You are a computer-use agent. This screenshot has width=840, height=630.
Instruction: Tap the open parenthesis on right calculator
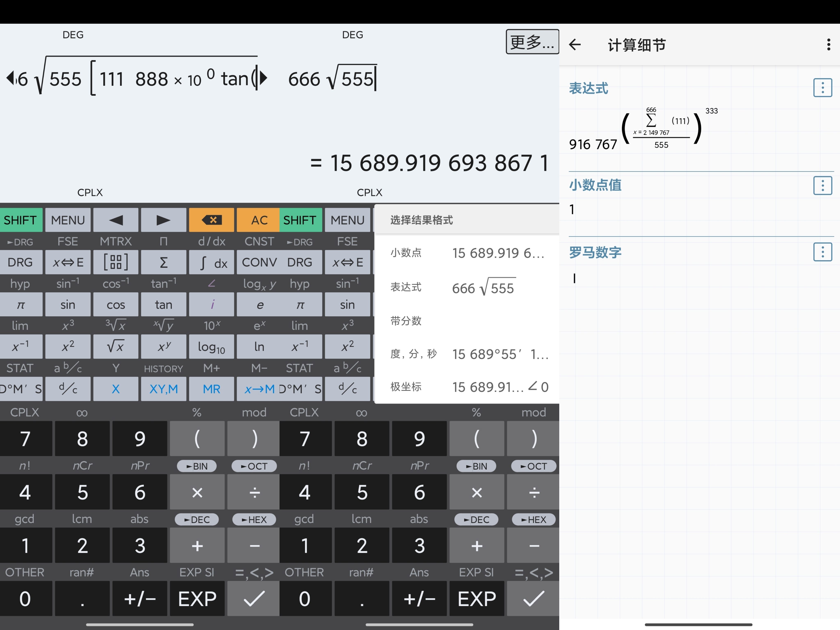point(477,438)
